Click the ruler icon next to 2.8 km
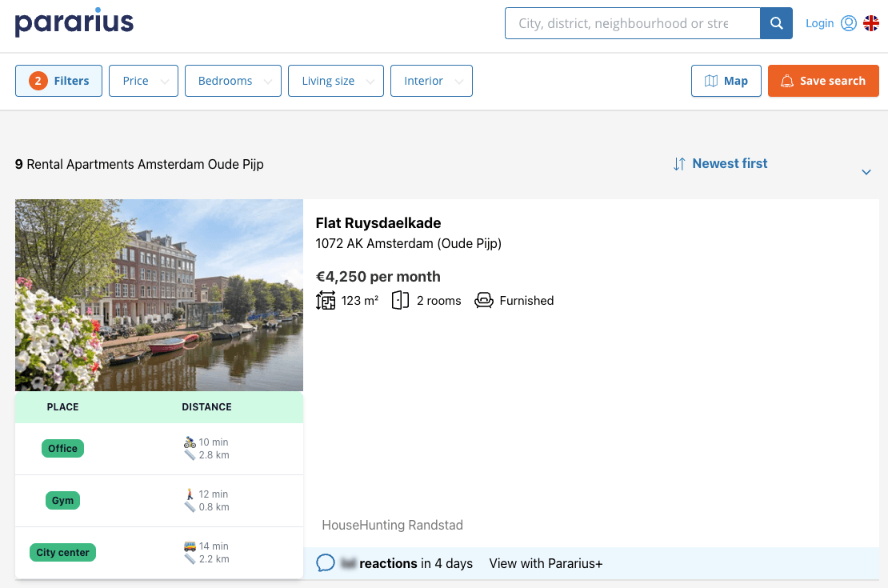 [x=190, y=455]
